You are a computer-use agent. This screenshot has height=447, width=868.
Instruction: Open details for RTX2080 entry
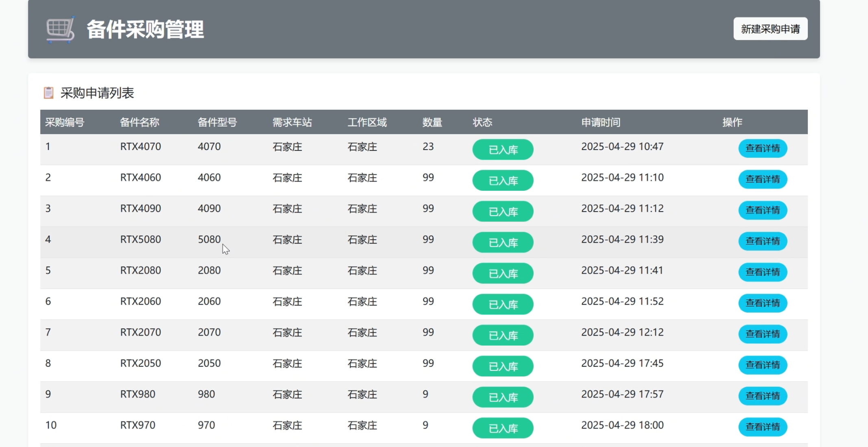(x=762, y=272)
